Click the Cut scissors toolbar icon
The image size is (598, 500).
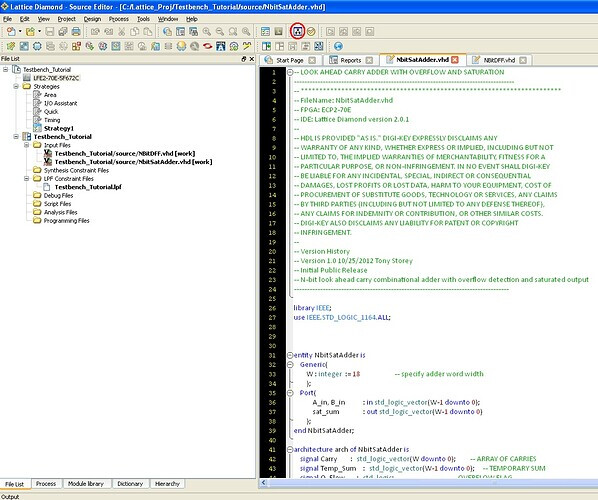[x=122, y=32]
